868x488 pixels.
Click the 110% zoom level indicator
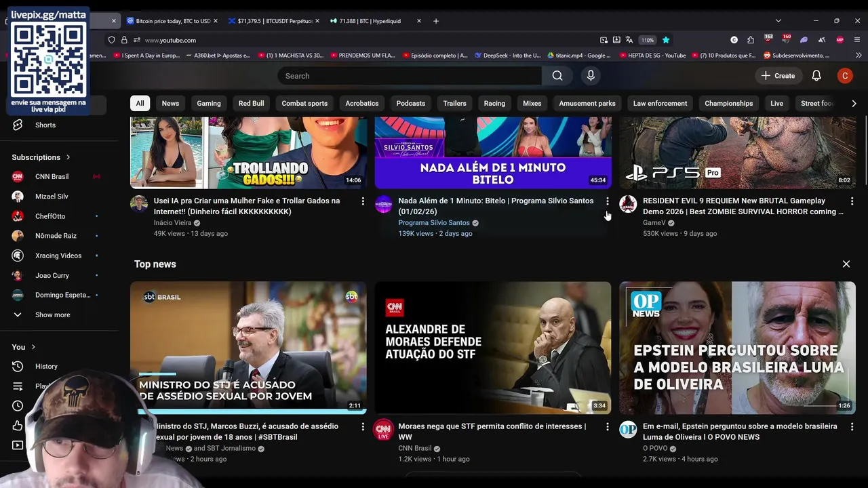pos(648,40)
